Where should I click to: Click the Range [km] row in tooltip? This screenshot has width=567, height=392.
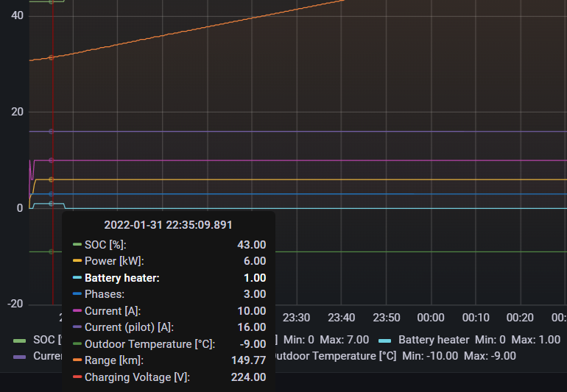[x=169, y=360]
